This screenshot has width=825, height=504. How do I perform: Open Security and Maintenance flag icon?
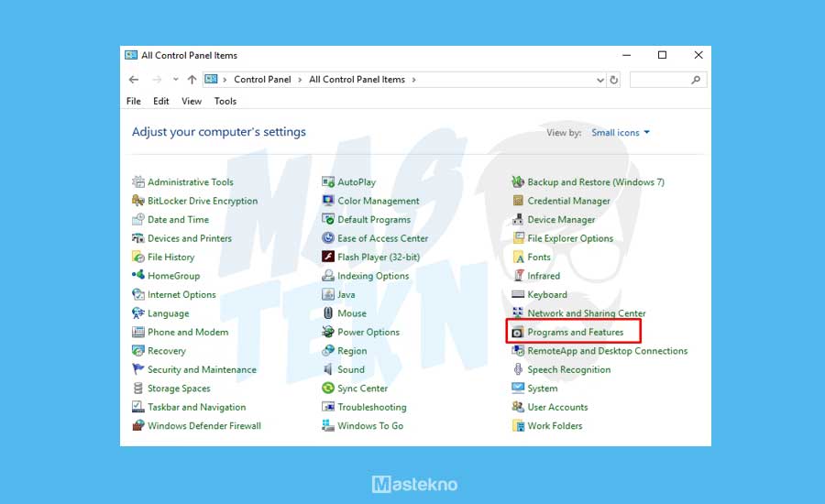coord(138,369)
